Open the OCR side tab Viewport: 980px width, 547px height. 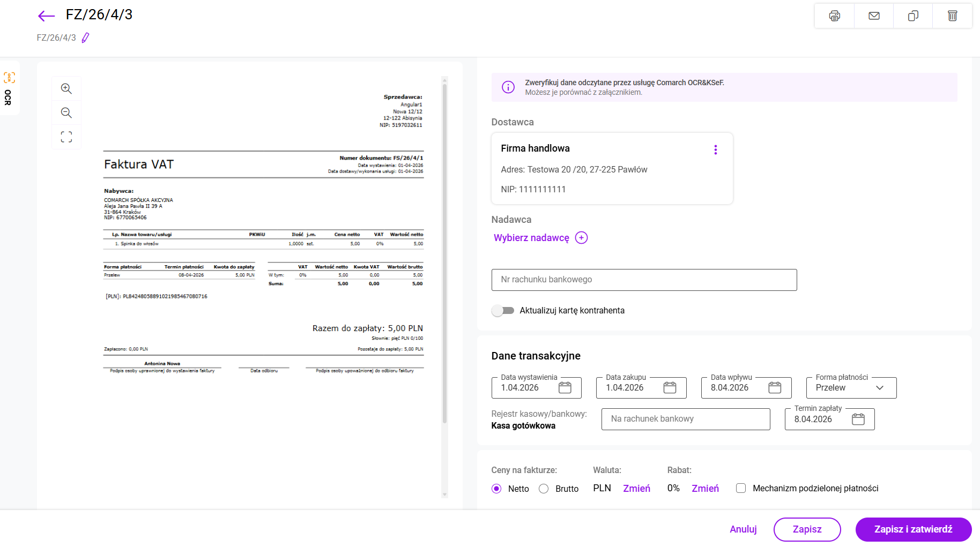pyautogui.click(x=9, y=88)
